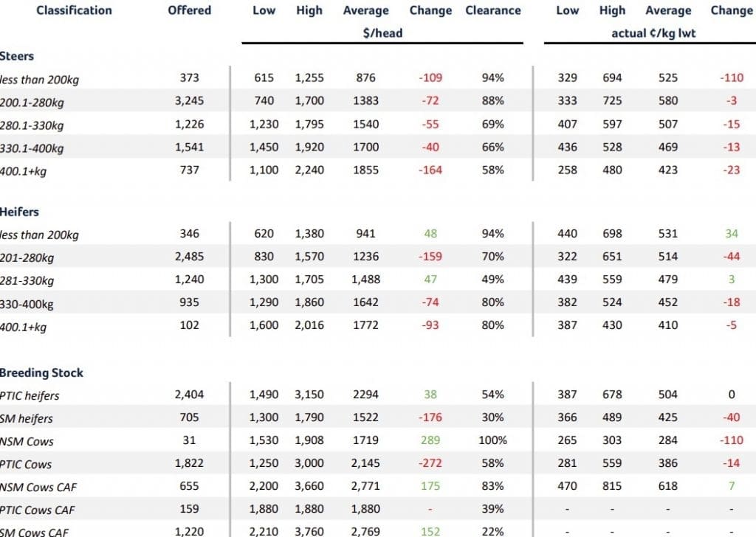The image size is (756, 537).
Task: Click offered value 3,245
Action: 190,100
